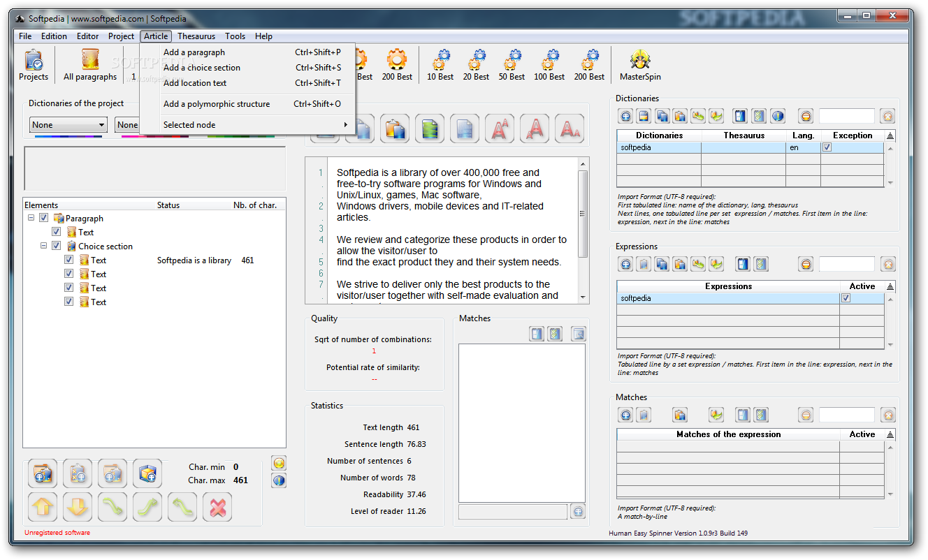Open the Projects toolbar button

click(34, 65)
